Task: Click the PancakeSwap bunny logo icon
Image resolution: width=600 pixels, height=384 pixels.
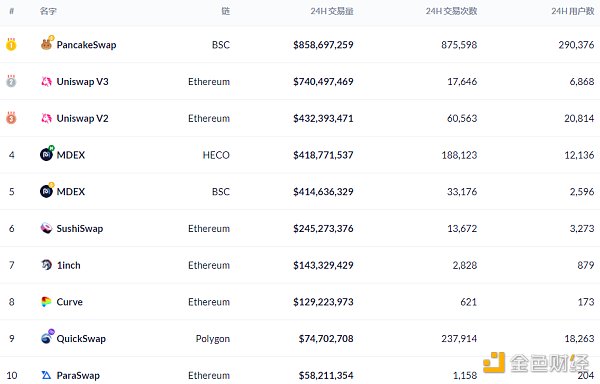Action: point(46,45)
